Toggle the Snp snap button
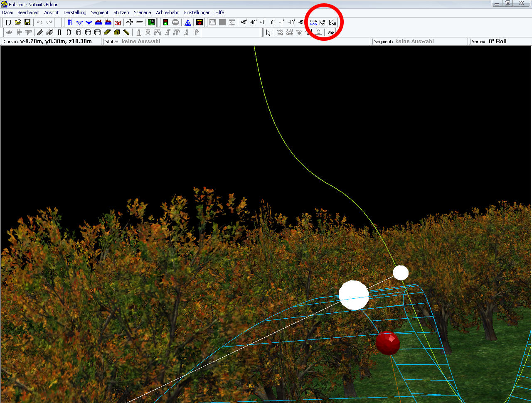This screenshot has width=532, height=403. click(330, 32)
